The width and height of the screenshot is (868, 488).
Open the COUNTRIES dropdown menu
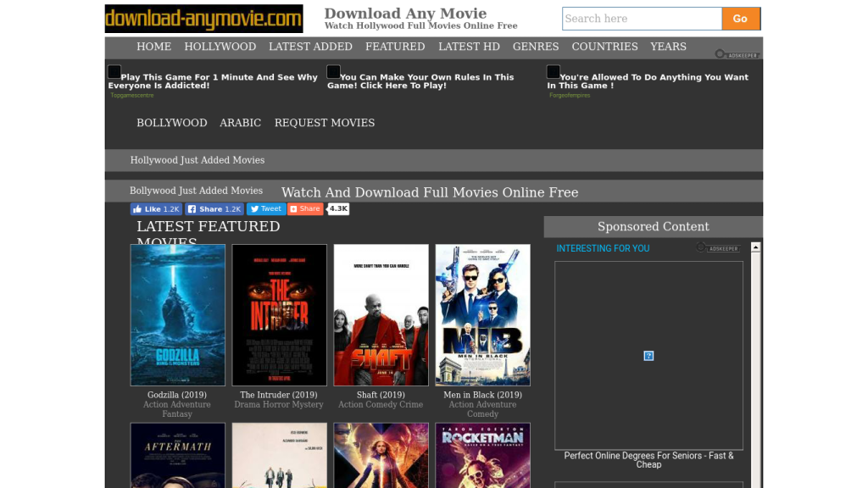(604, 47)
